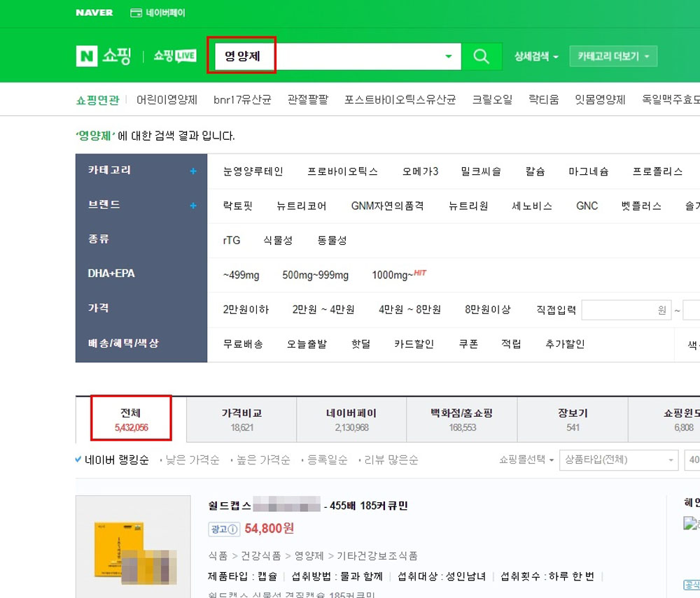The height and width of the screenshot is (598, 700).
Task: Filter by category 프로바이오틱스
Action: [342, 171]
